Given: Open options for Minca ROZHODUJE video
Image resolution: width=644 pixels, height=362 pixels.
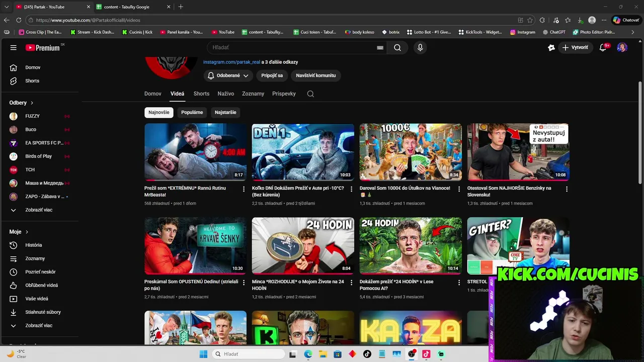Looking at the screenshot, I should (352, 282).
